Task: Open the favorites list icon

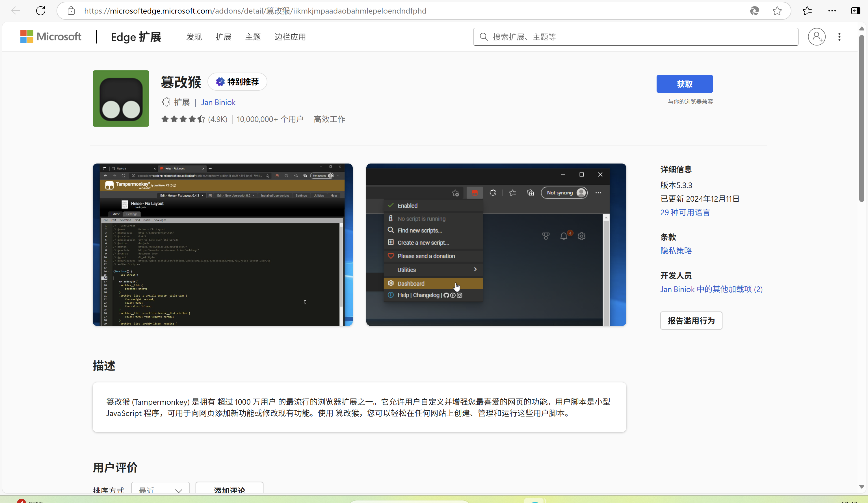Action: (x=807, y=11)
